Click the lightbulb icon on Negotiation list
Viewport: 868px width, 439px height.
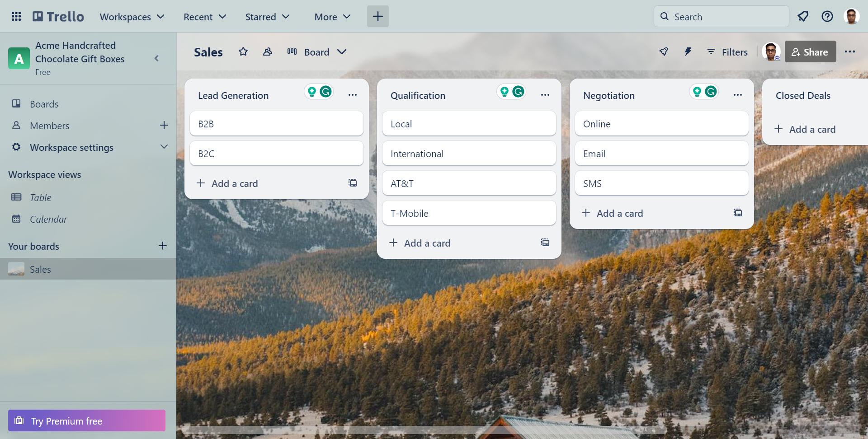pos(697,92)
